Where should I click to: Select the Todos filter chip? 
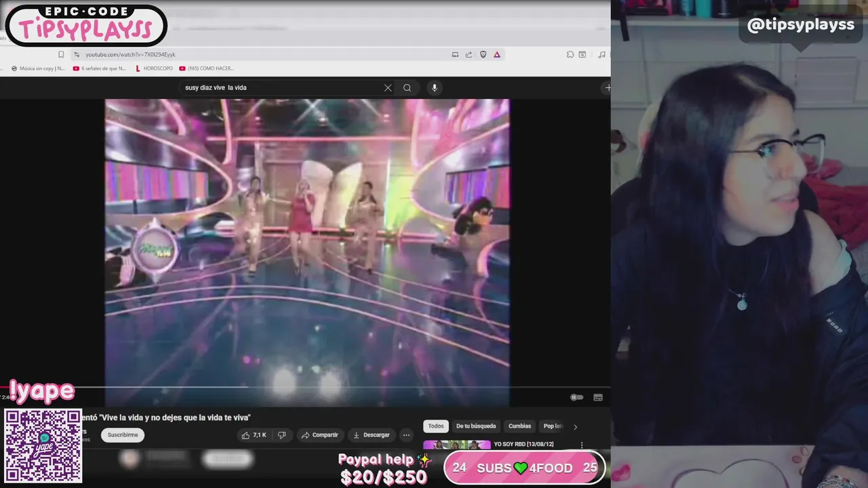[436, 426]
